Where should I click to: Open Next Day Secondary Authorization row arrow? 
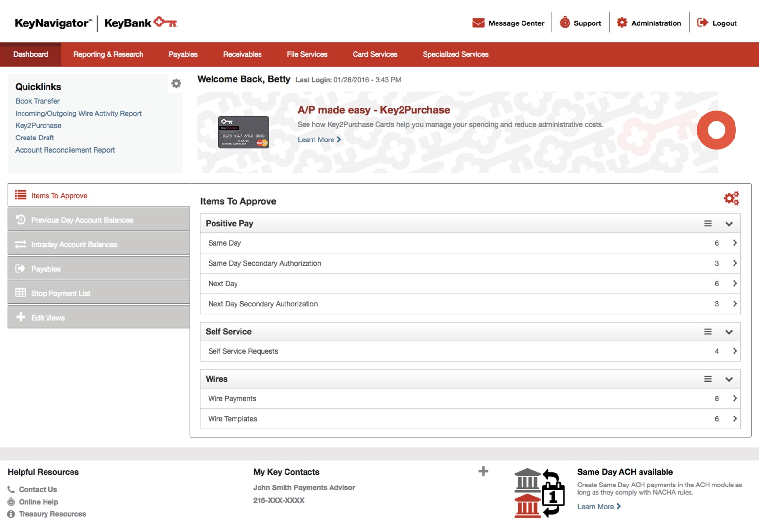[735, 304]
